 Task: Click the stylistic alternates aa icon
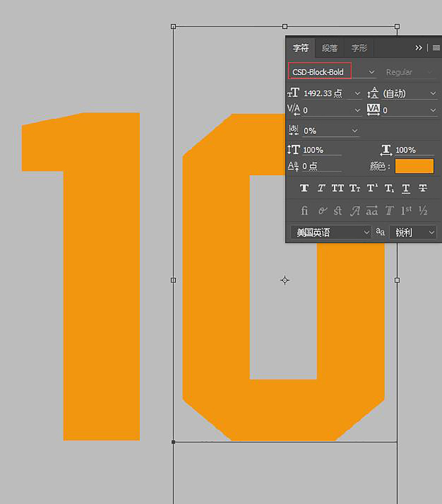pos(372,211)
